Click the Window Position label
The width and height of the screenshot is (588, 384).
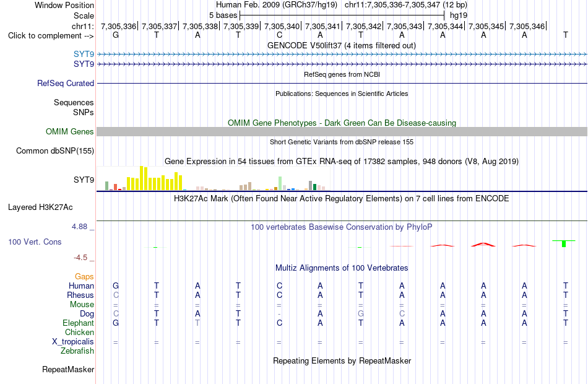pos(64,5)
